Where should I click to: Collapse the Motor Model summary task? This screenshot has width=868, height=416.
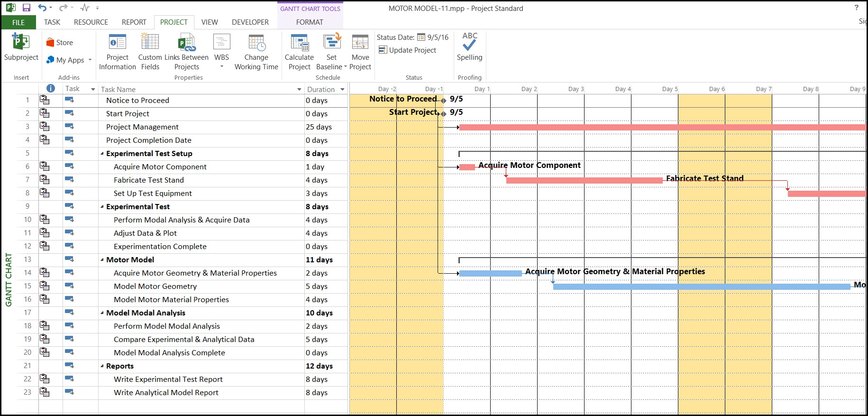coord(102,260)
